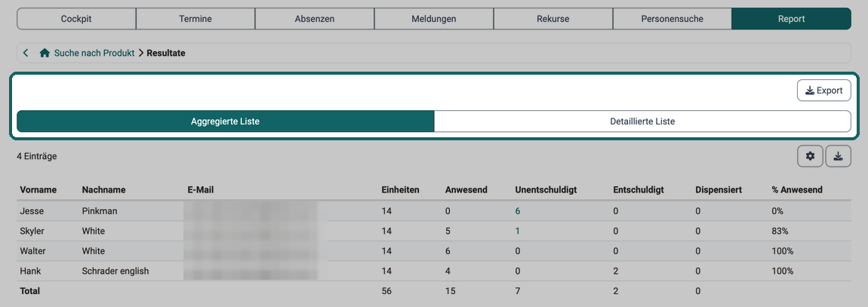The width and height of the screenshot is (868, 307).
Task: Click '83%' attendance value
Action: [780, 232]
